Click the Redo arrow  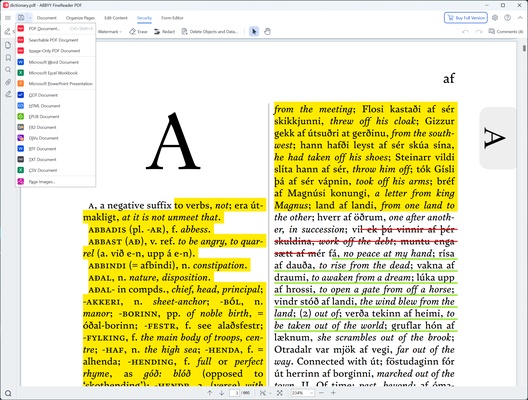click(478, 32)
